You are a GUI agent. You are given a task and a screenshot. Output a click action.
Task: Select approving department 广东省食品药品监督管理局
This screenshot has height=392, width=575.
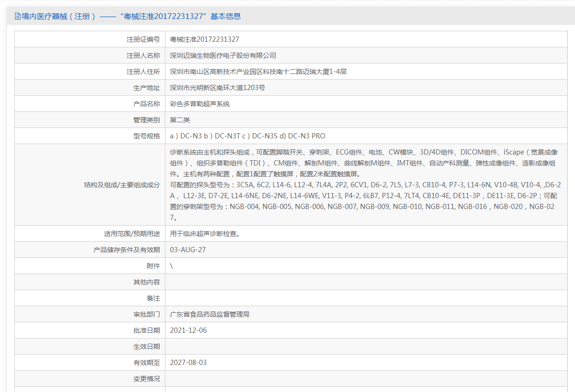coord(210,314)
